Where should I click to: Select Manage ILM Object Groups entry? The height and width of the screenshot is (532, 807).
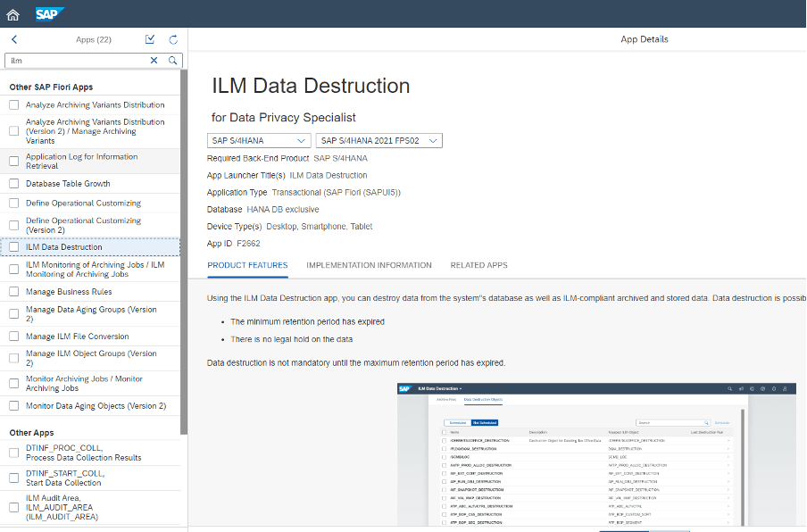point(91,358)
